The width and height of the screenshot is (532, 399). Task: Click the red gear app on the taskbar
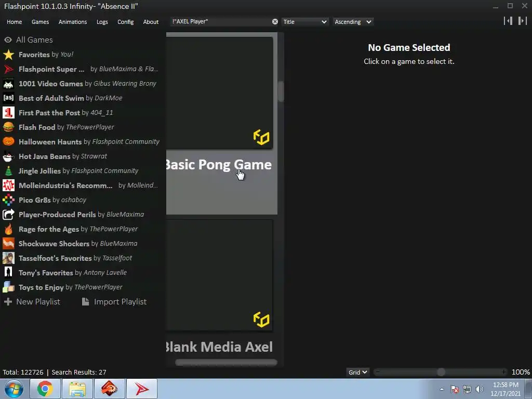click(110, 389)
